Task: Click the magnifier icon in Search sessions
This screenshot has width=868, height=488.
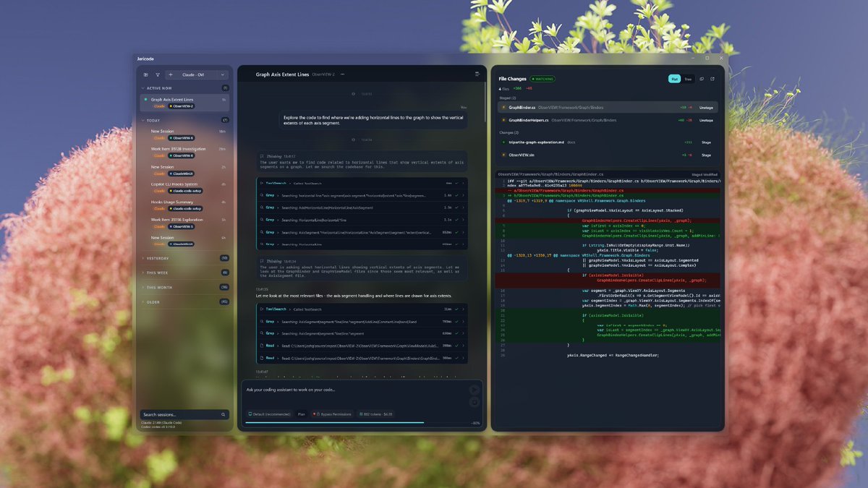Action: tap(223, 415)
